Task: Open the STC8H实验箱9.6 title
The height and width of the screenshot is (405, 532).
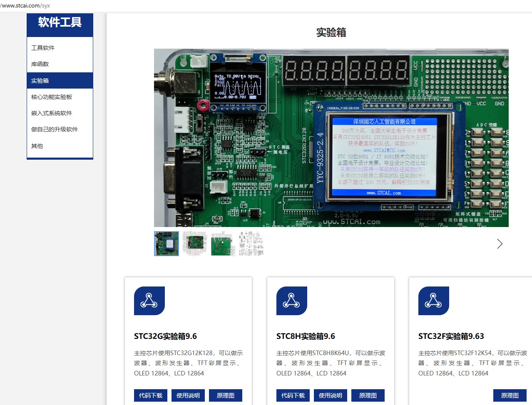Action: (306, 336)
